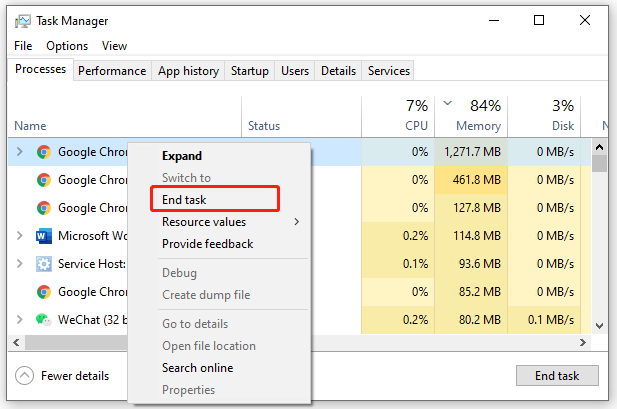Click the Service Host gear icon
The height and width of the screenshot is (409, 617).
coord(44,264)
